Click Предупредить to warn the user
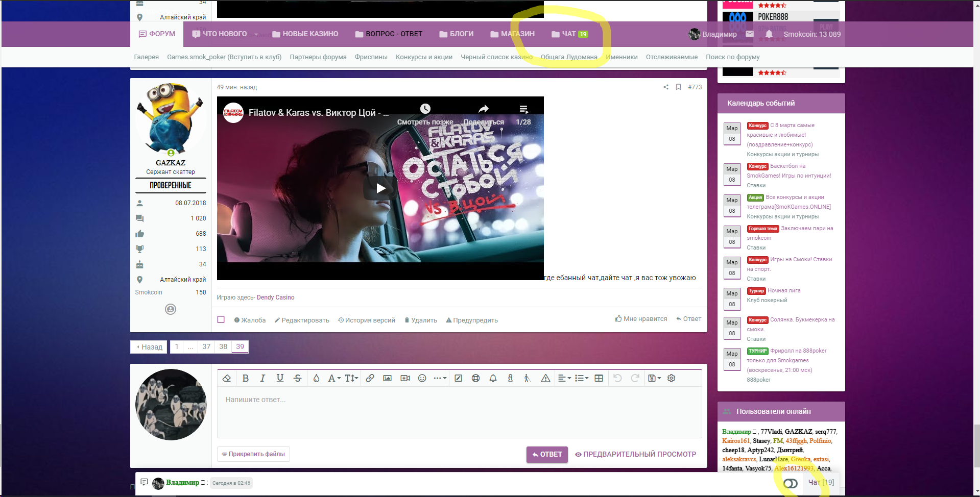Image resolution: width=980 pixels, height=497 pixels. coord(472,320)
